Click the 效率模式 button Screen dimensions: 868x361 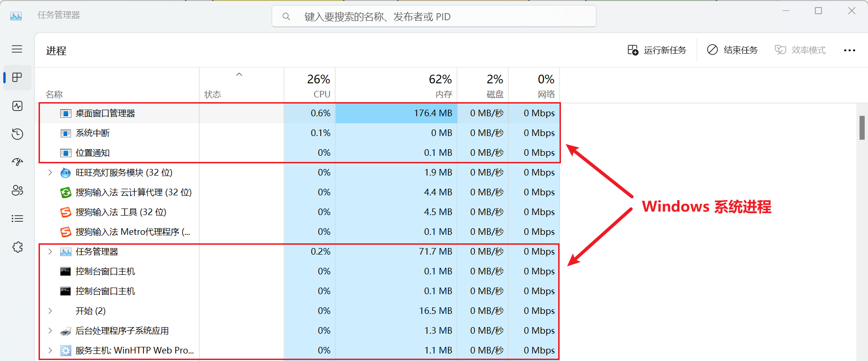point(800,50)
